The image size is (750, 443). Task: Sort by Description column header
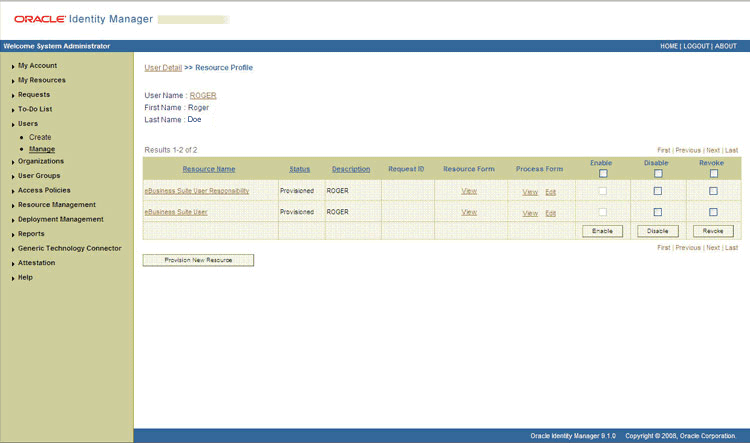351,169
